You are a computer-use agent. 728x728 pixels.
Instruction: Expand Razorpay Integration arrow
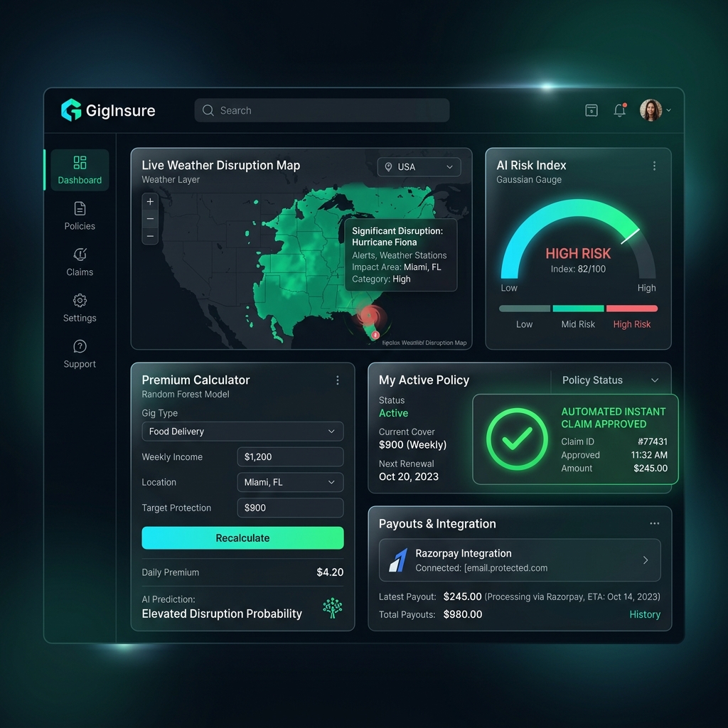[x=646, y=560]
